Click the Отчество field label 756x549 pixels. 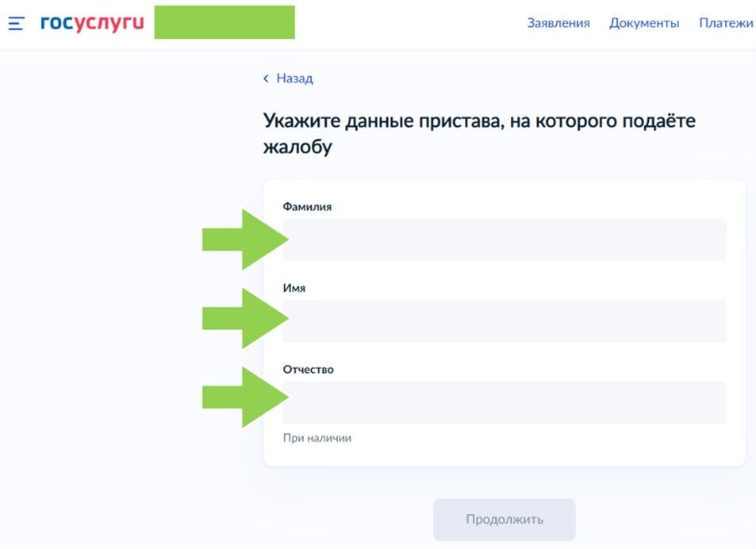[309, 370]
